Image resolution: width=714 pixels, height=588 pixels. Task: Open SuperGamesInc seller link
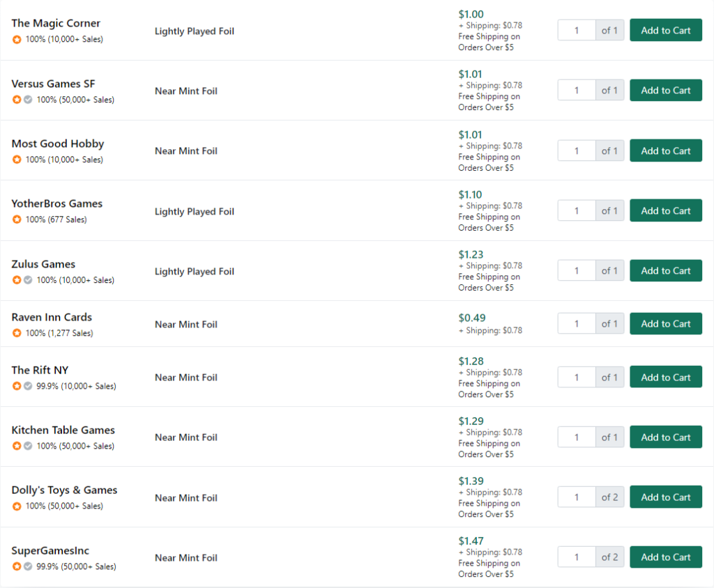click(50, 550)
